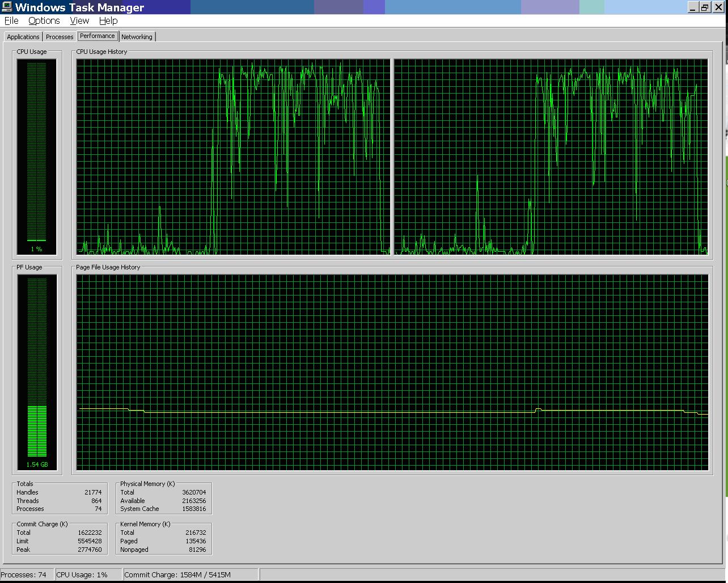728x583 pixels.
Task: Click the 'CPU Usage History' group label
Action: [x=101, y=52]
